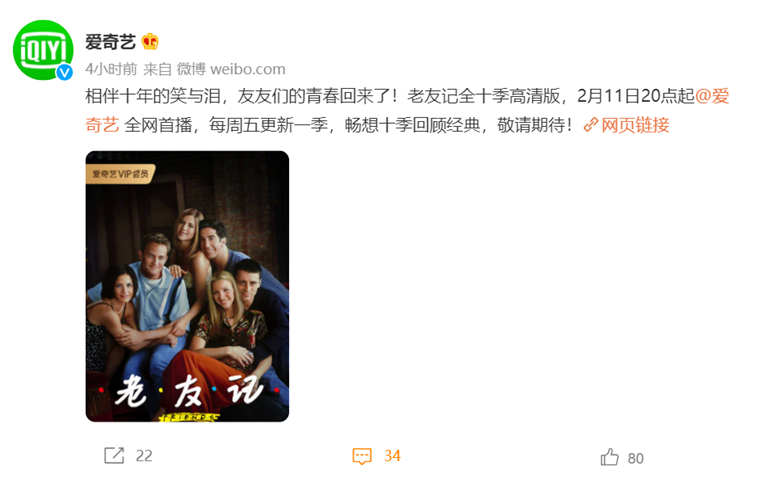The height and width of the screenshot is (487, 760).
Task: Click the 微博 weibo.com source link
Action: coord(231,69)
